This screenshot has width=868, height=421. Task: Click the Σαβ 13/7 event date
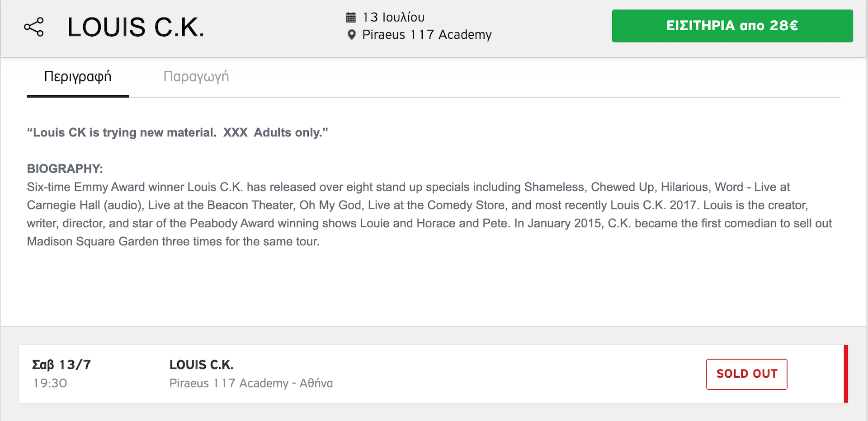pyautogui.click(x=61, y=365)
